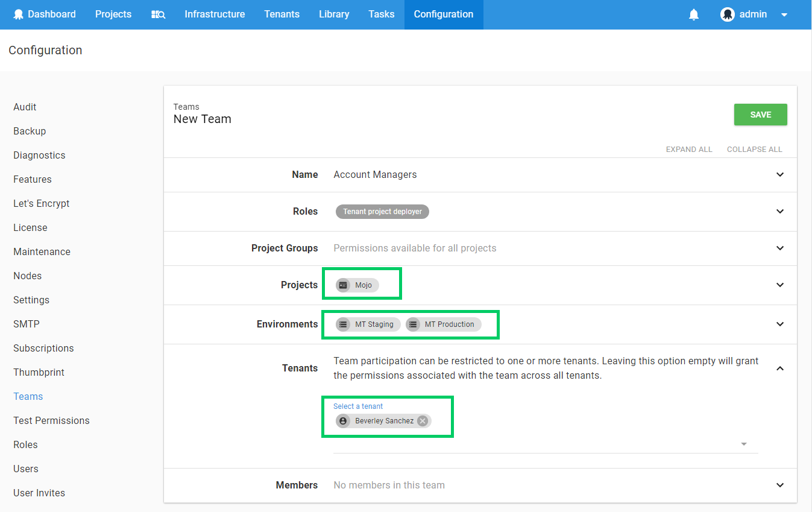Open Maintenance in the sidebar
This screenshot has width=812, height=512.
[42, 252]
